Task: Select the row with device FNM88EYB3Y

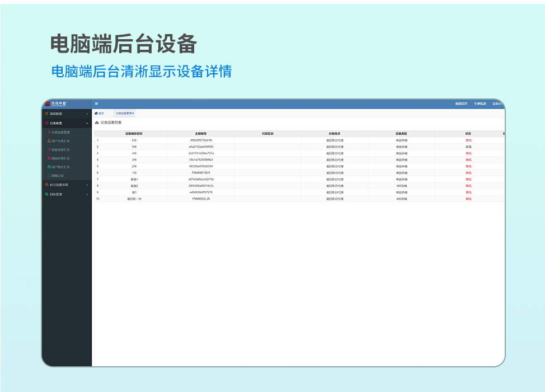Action: [201, 173]
